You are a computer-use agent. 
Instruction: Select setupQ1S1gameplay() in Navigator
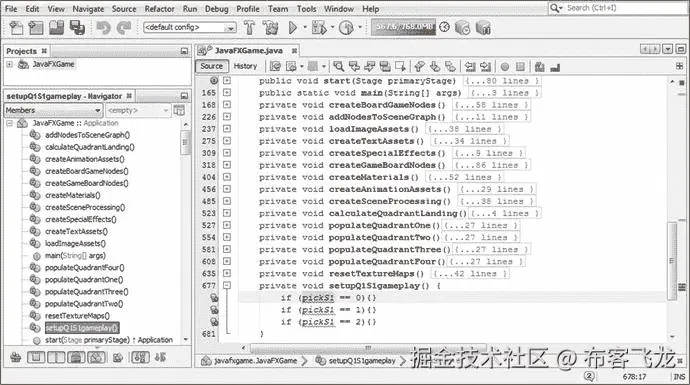click(81, 328)
